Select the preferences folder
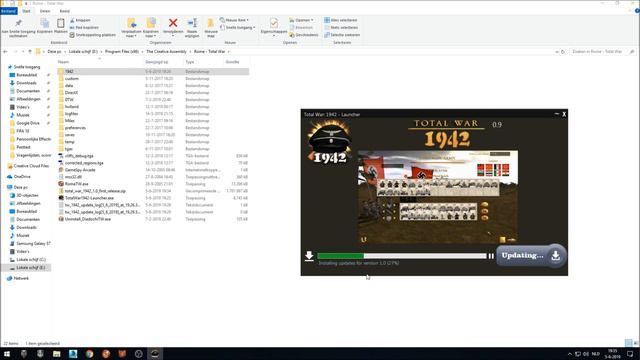 (x=75, y=128)
